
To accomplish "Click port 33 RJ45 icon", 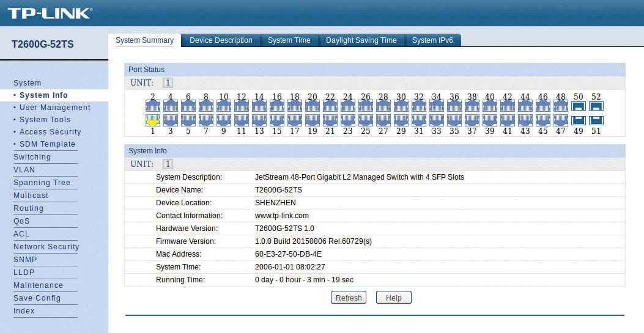I will click(436, 120).
